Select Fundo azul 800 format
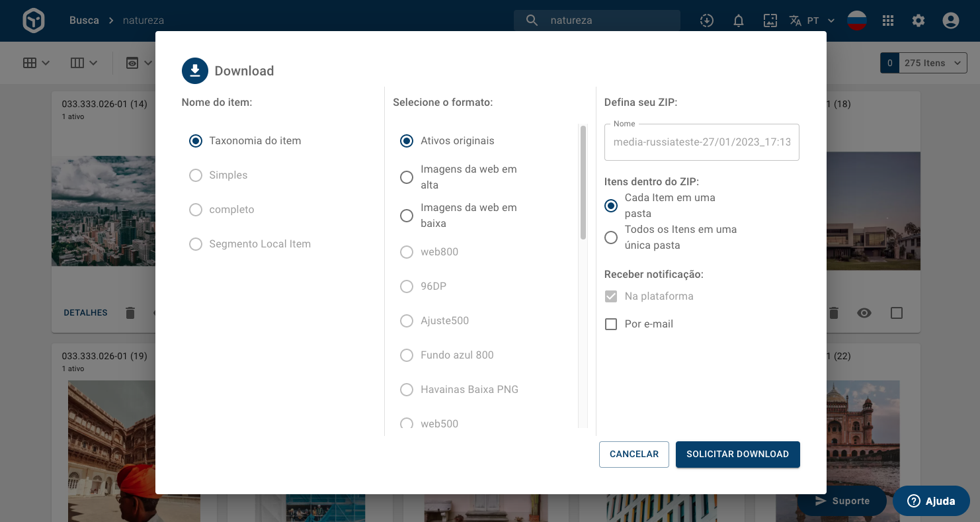Screen dimensions: 980x522 coord(407,355)
